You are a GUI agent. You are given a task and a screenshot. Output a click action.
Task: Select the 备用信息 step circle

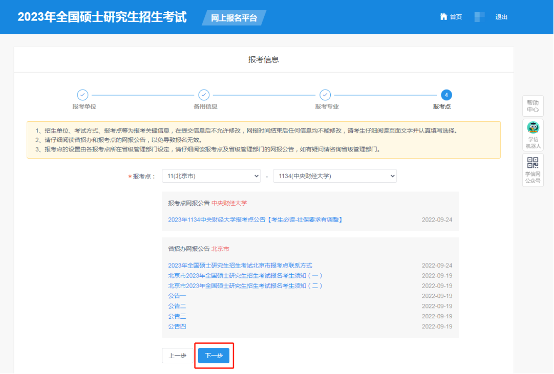click(204, 95)
